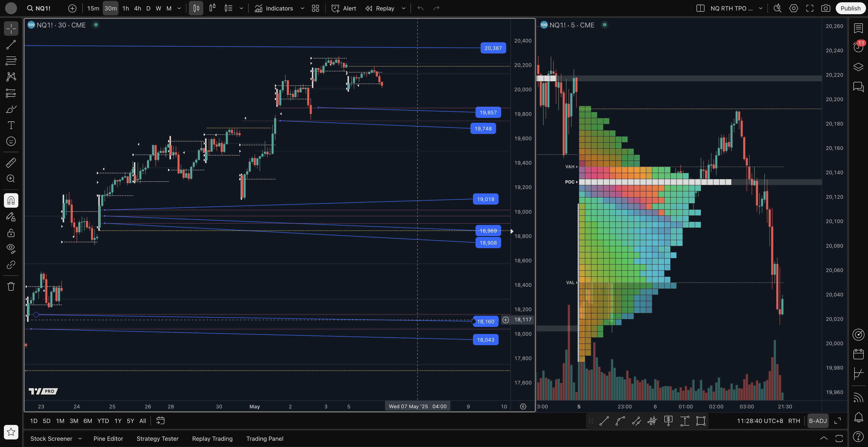The height and width of the screenshot is (447, 868).
Task: Expand Stock Screener dropdown chevron
Action: tap(80, 439)
